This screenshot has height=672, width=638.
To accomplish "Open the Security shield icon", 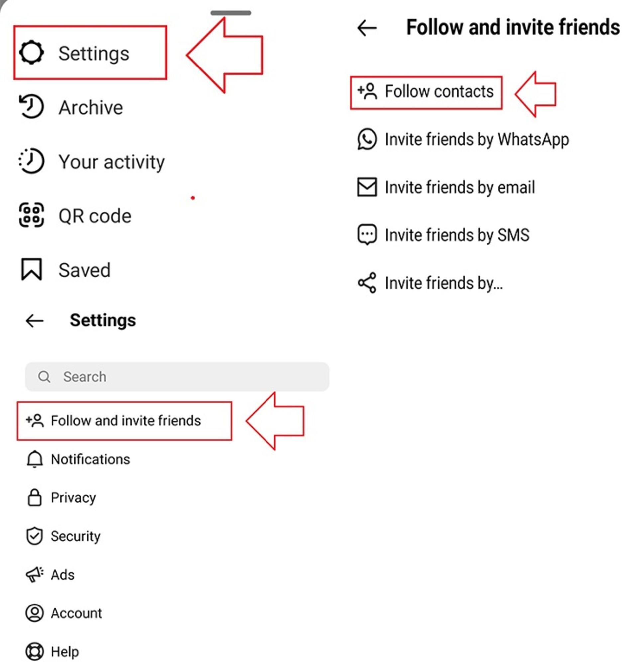I will tap(34, 536).
